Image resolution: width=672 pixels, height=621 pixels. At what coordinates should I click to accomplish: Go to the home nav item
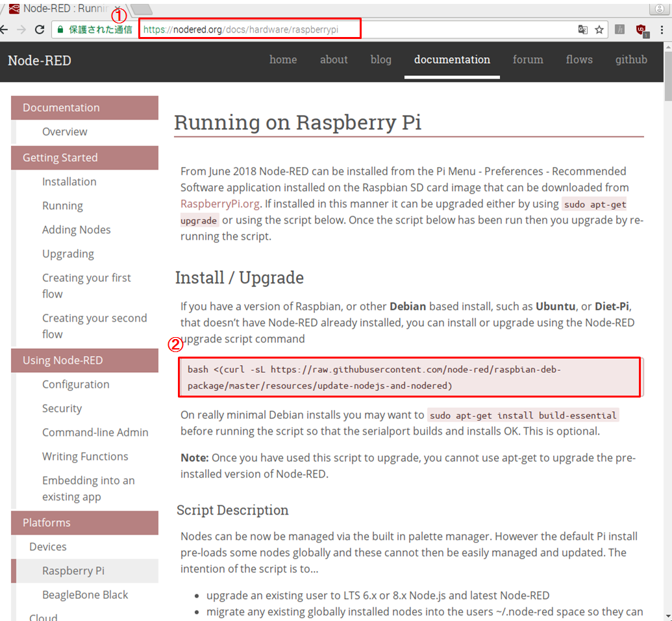coord(283,60)
